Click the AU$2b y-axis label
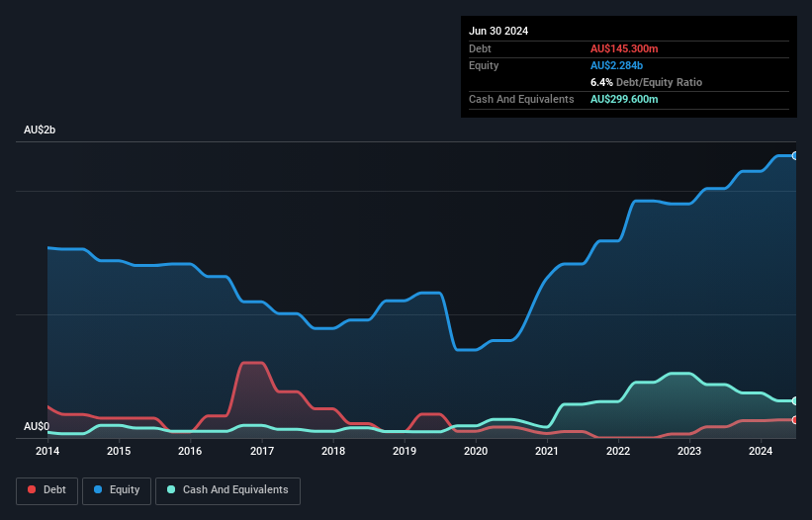This screenshot has width=812, height=520. click(x=40, y=130)
